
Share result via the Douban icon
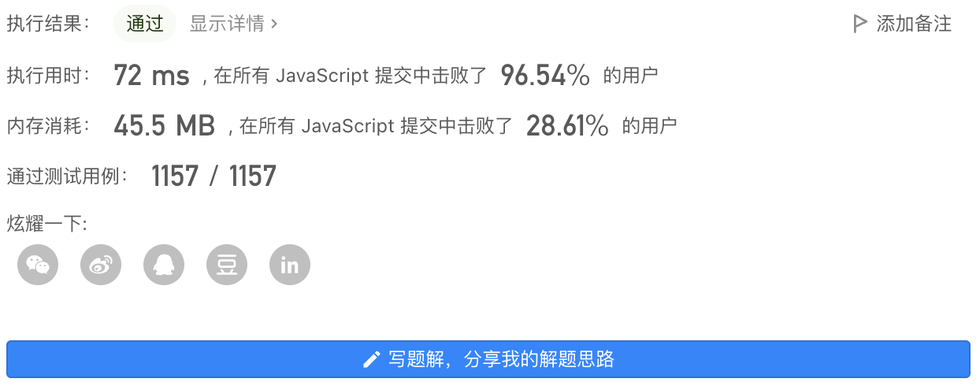coord(227,265)
